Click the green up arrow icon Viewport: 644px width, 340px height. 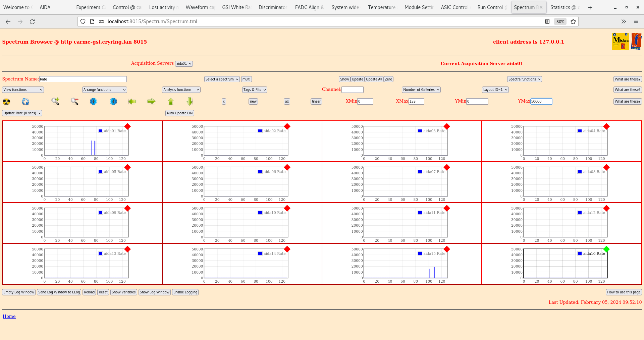(171, 101)
